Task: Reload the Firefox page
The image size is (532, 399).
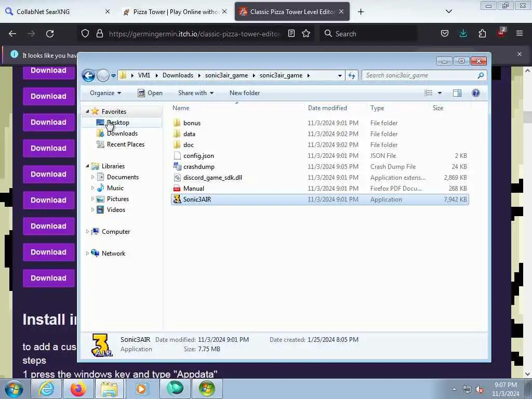Action: tap(50, 34)
